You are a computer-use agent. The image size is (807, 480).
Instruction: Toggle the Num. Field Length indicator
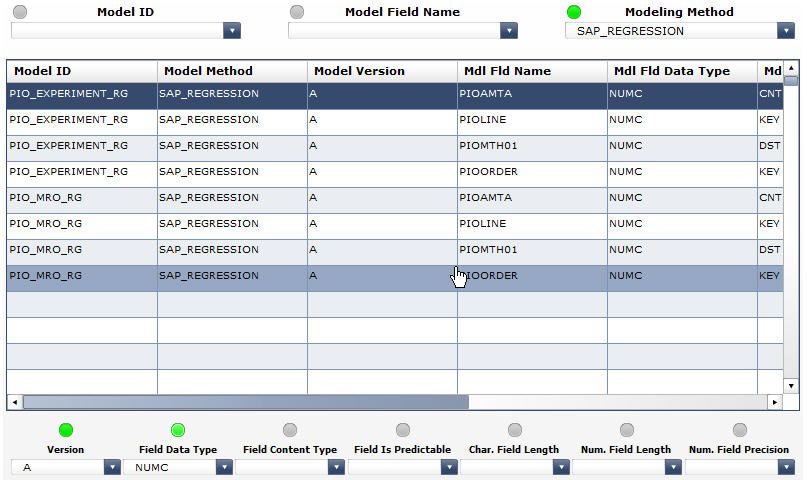(627, 430)
